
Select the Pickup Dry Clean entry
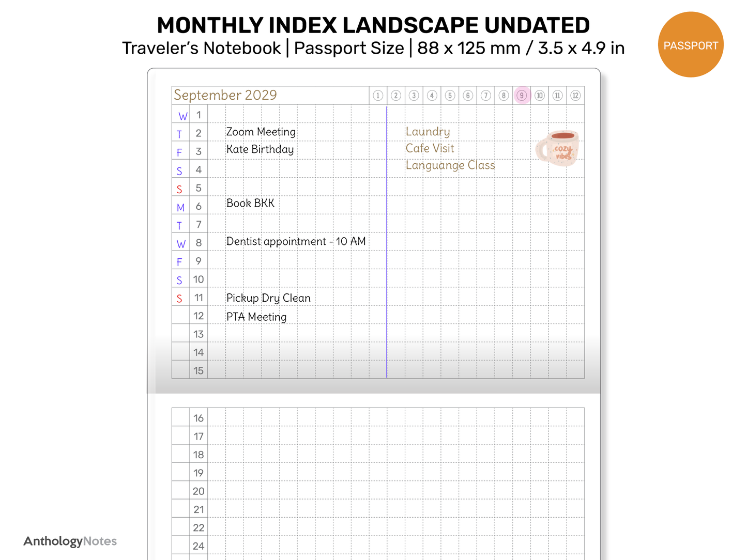point(268,298)
